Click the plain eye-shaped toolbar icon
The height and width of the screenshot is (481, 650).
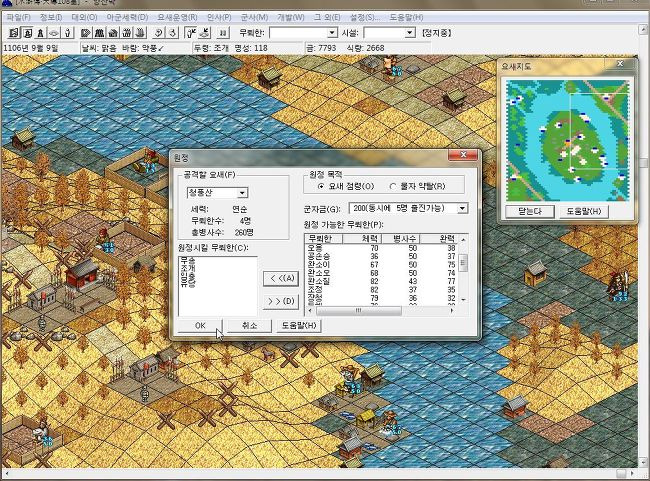[x=54, y=33]
